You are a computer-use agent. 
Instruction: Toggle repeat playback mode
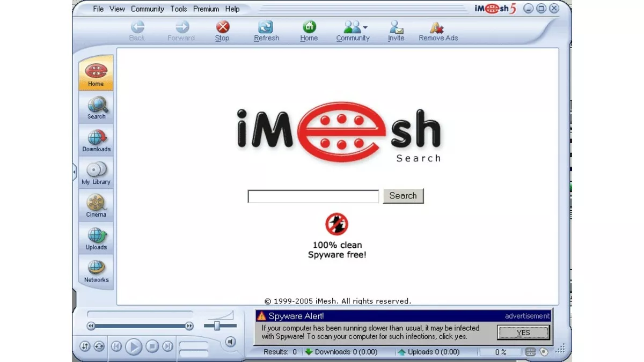pyautogui.click(x=99, y=346)
